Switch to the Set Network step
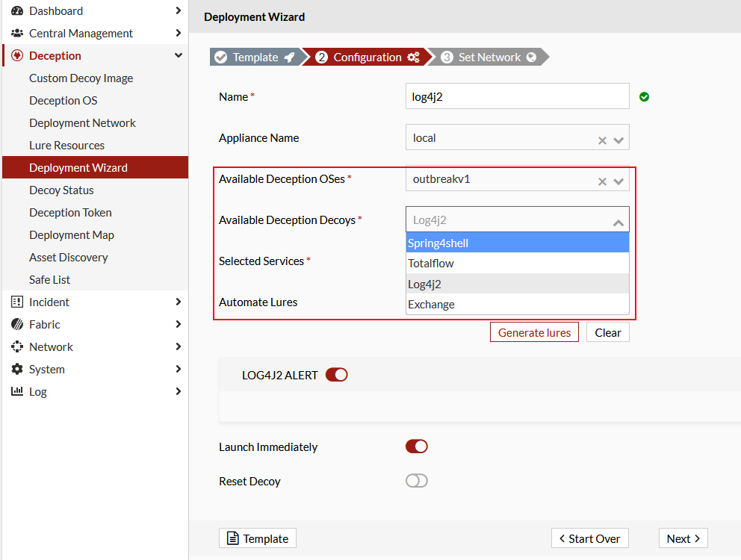The width and height of the screenshot is (741, 560). click(x=489, y=56)
